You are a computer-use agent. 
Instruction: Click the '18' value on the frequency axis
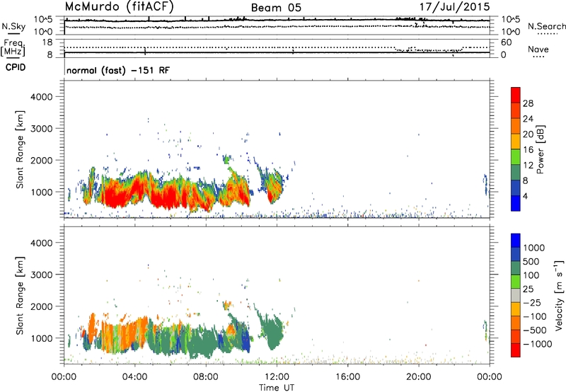point(47,42)
